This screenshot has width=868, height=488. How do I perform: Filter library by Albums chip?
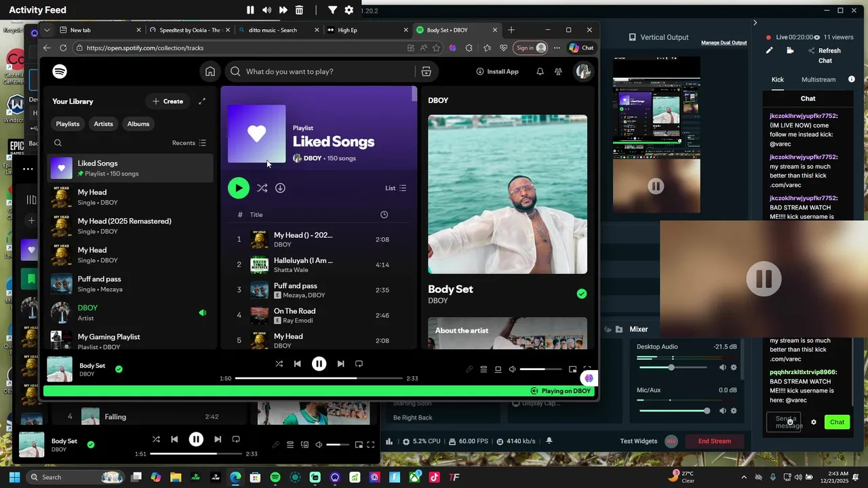point(138,123)
